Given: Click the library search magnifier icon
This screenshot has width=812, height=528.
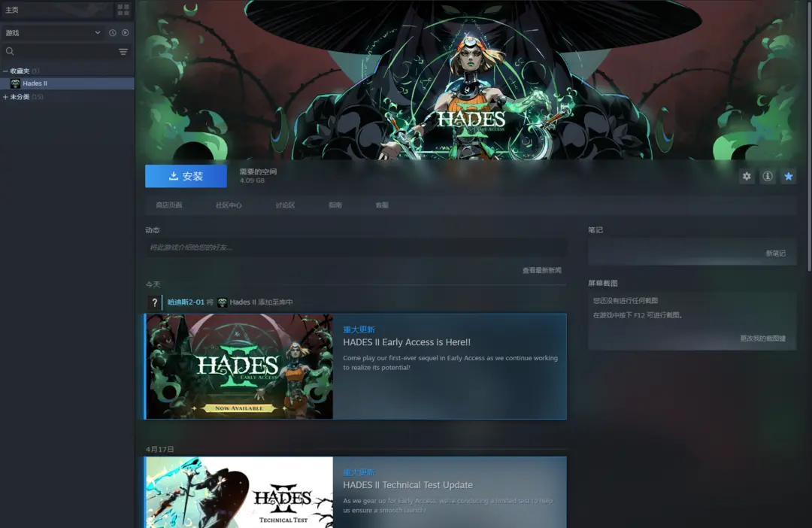Looking at the screenshot, I should 10,51.
